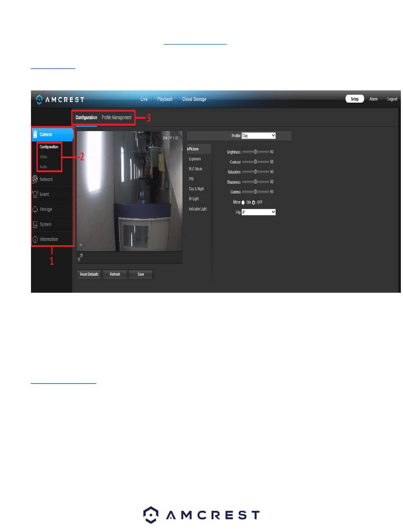Open the BLC Mode settings category

[196, 169]
